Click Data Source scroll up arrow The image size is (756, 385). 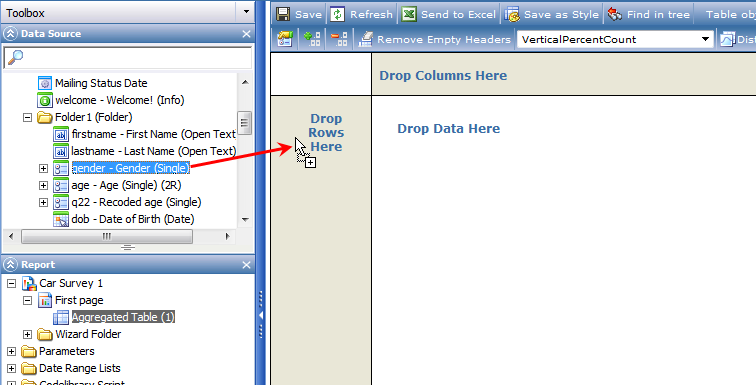point(245,82)
